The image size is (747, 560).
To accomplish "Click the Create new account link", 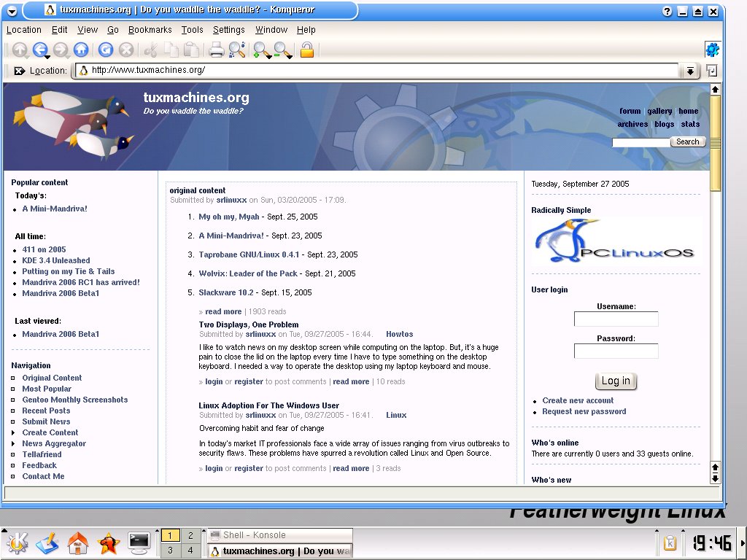I will click(x=578, y=400).
